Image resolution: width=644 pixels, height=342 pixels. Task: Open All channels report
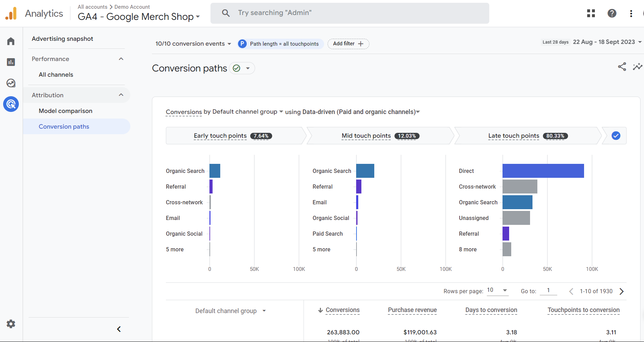56,75
